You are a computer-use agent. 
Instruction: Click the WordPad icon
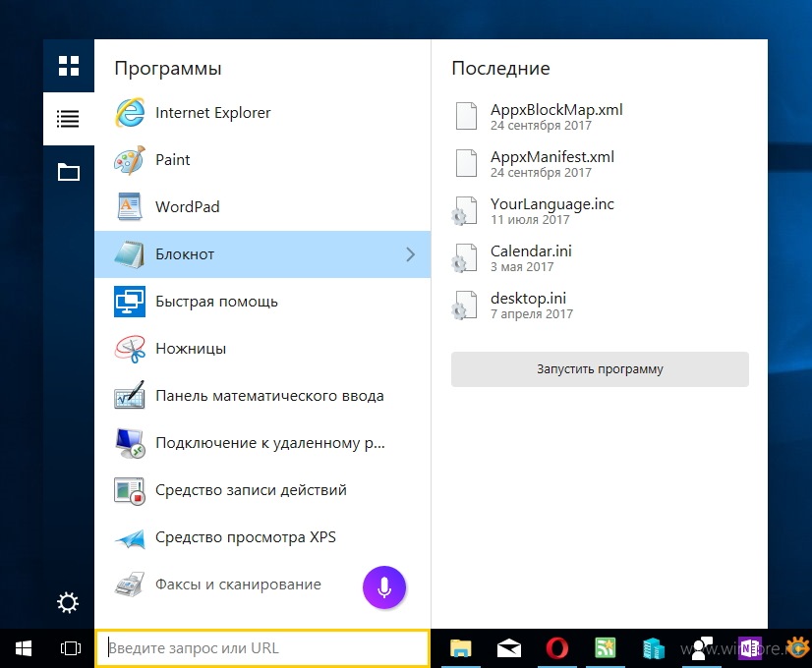coord(130,207)
